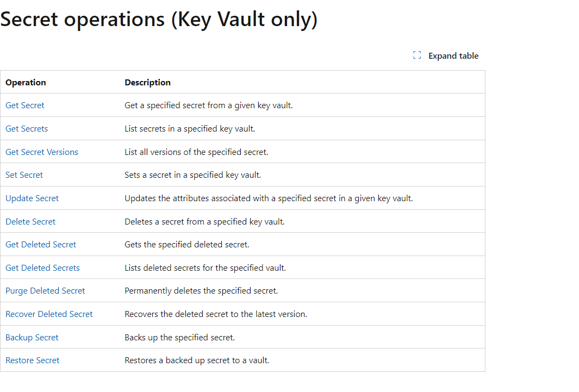579x392 pixels.
Task: Click the Purge Deleted Secret link
Action: (45, 290)
